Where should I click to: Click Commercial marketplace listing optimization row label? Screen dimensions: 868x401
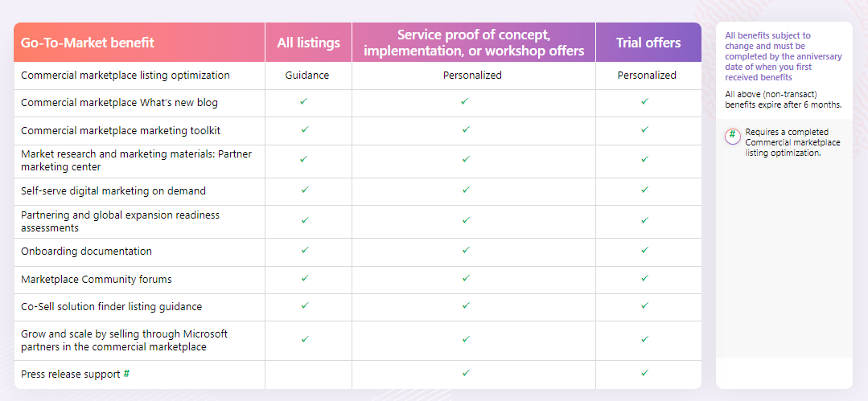pyautogui.click(x=125, y=75)
